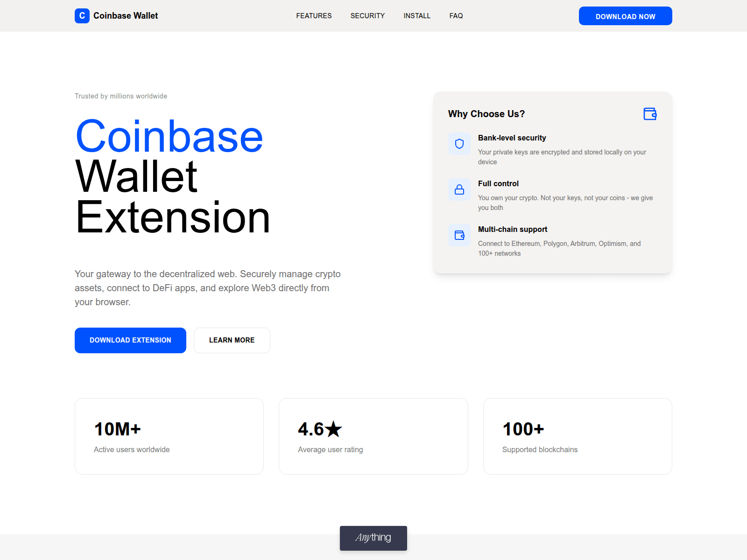Click the 'Full control' title
The image size is (747, 560).
(x=498, y=183)
